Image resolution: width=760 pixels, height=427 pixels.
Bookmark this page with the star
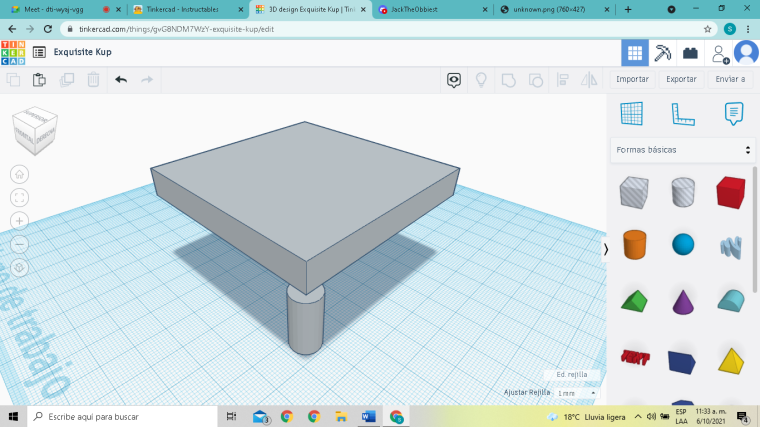pos(708,29)
